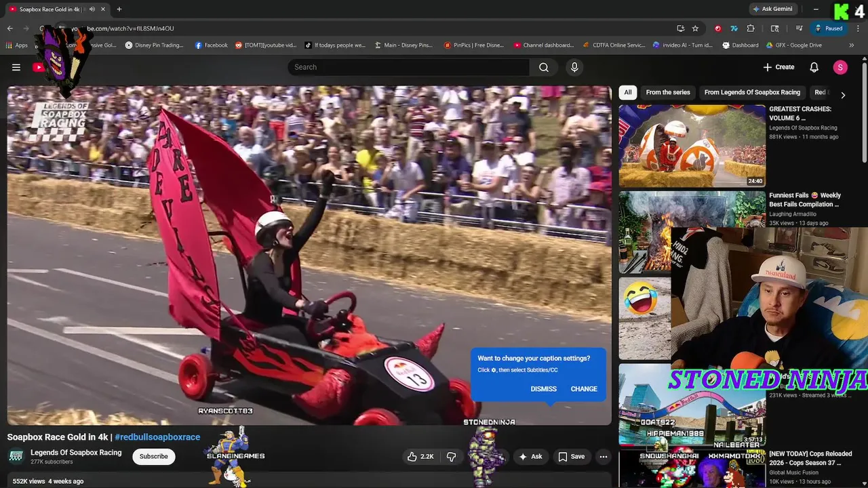Open Chrome extensions puzzle icon

[x=751, y=28]
